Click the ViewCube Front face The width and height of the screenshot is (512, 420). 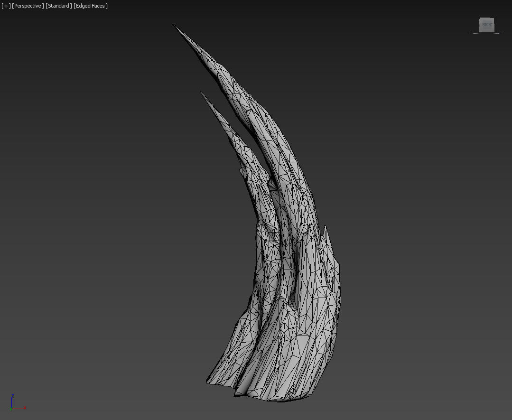point(486,25)
